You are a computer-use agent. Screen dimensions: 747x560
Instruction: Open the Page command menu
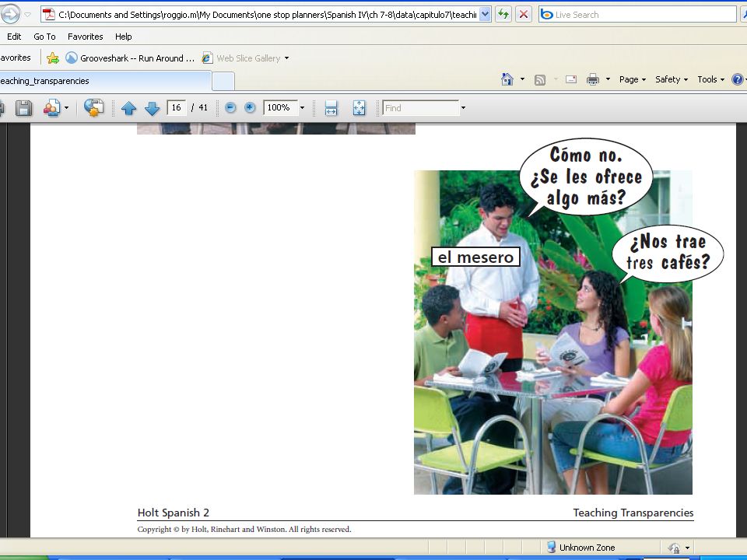coord(632,79)
